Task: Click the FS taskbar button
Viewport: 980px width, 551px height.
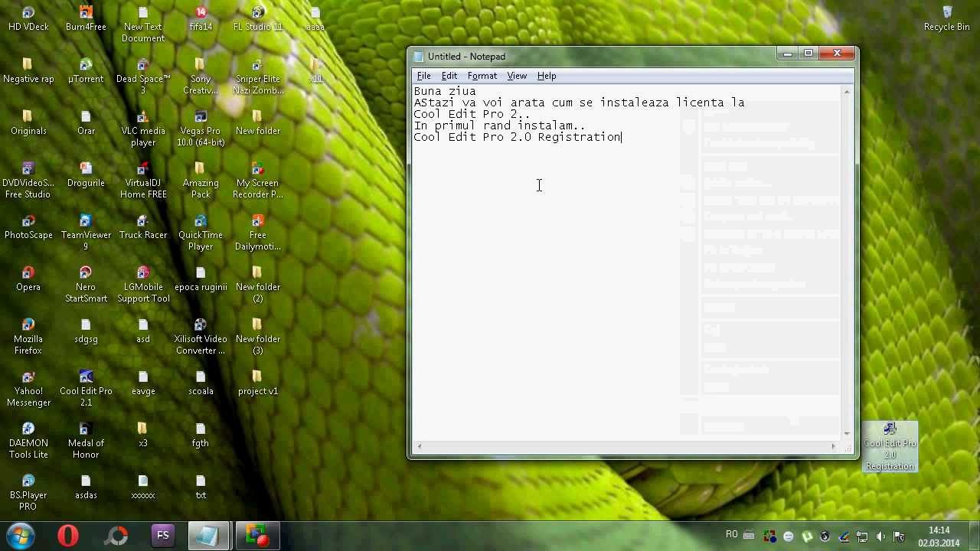Action: click(x=162, y=536)
